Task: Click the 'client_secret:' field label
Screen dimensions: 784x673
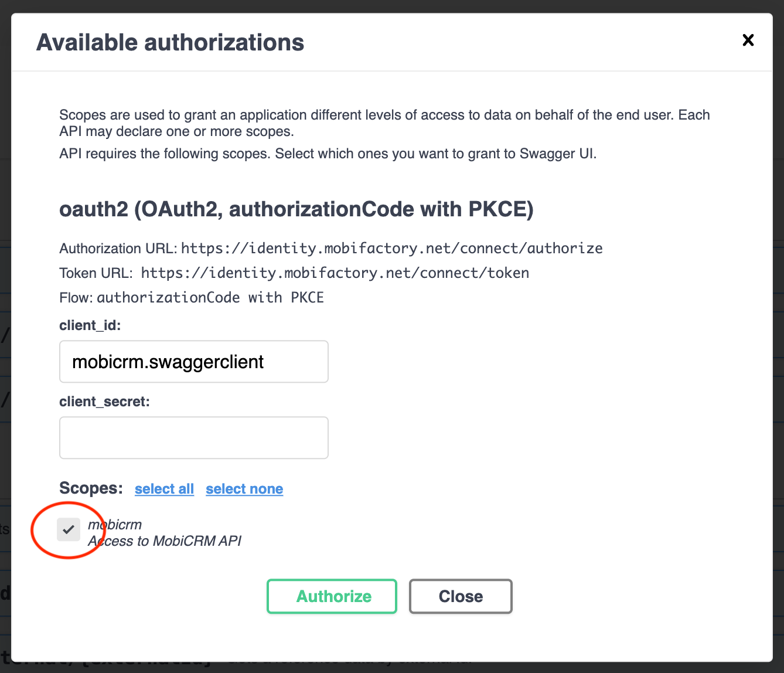Action: (x=104, y=402)
